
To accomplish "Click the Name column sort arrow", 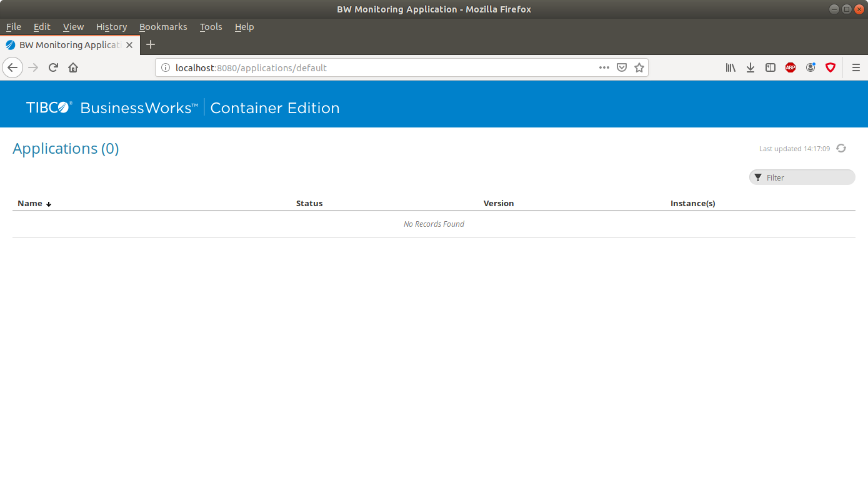I will click(49, 204).
